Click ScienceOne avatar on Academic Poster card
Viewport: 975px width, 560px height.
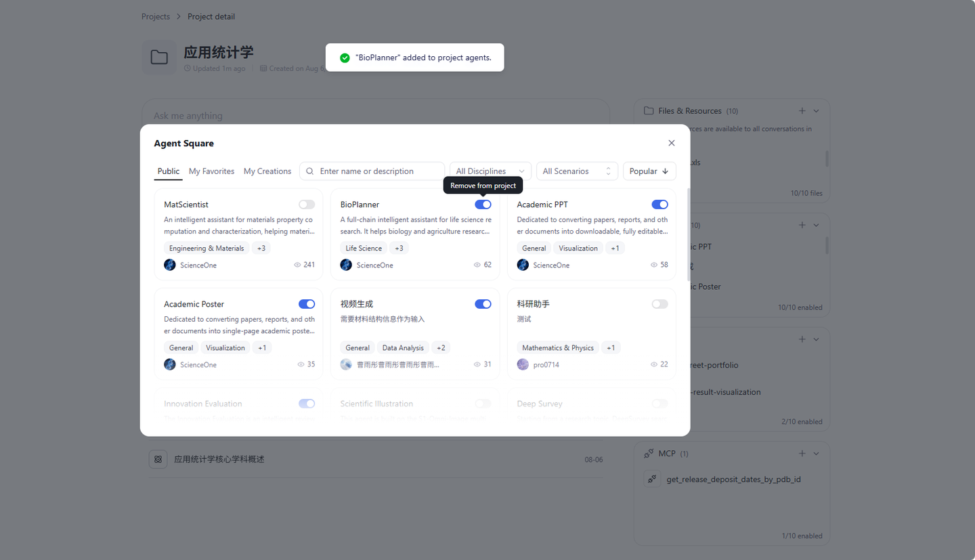coord(170,364)
